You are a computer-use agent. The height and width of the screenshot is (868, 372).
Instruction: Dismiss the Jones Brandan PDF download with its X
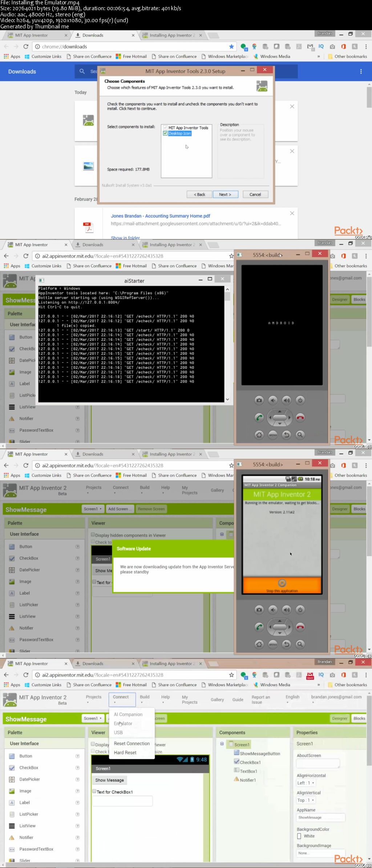(x=292, y=213)
